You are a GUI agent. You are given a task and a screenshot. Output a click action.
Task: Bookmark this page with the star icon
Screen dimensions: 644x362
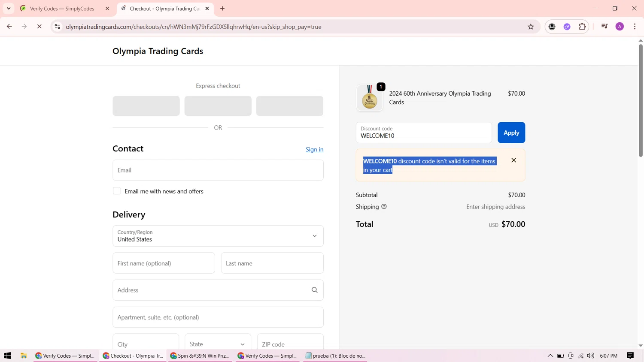[x=531, y=27]
